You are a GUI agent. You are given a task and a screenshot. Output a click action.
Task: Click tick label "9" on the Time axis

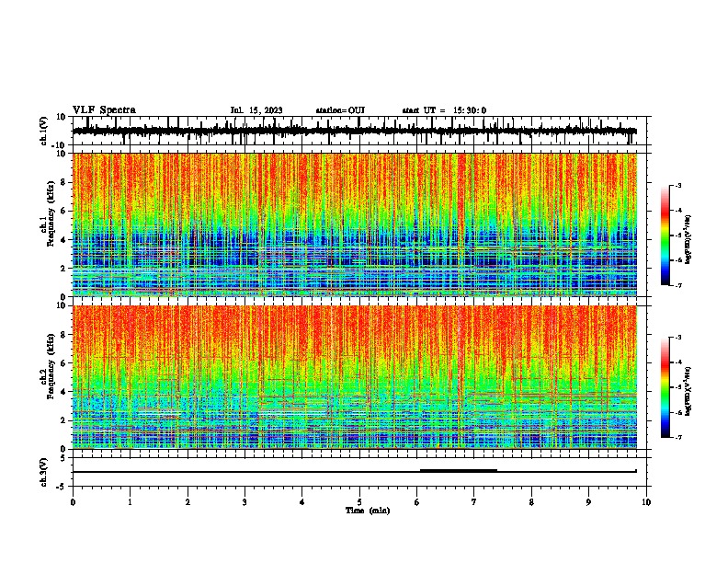pyautogui.click(x=588, y=502)
